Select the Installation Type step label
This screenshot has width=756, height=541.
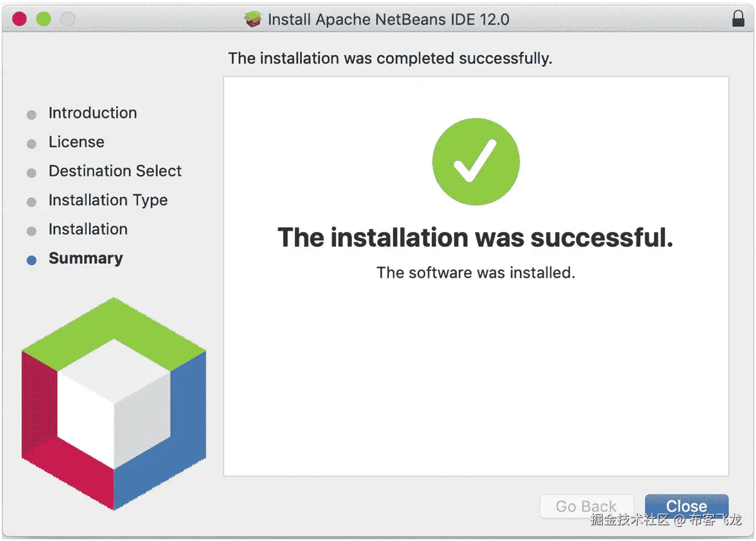point(108,200)
